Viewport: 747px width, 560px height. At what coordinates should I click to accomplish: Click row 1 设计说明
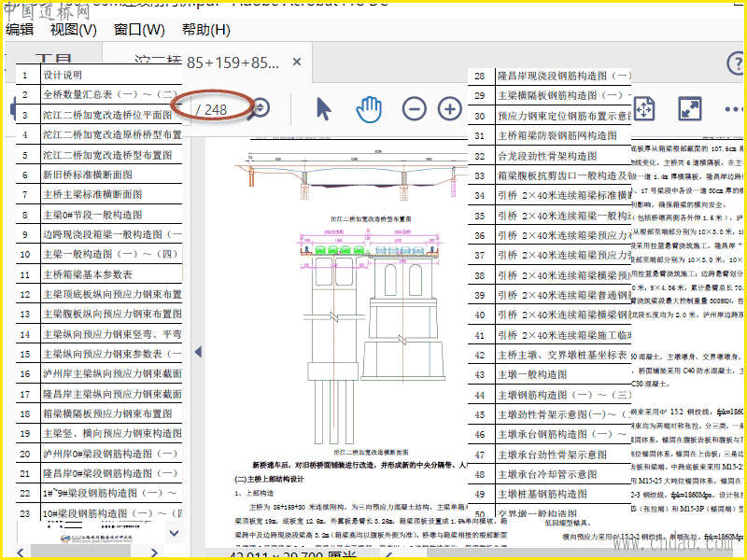click(99, 75)
